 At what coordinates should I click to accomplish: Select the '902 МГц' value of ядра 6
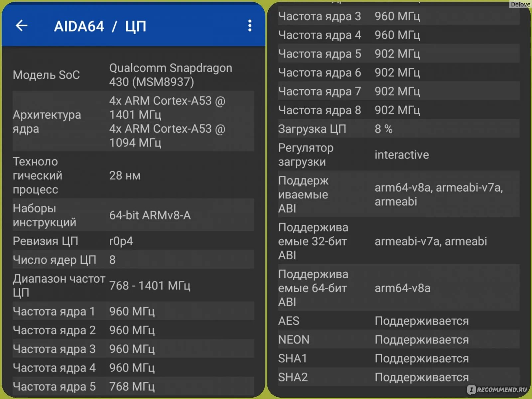(397, 72)
